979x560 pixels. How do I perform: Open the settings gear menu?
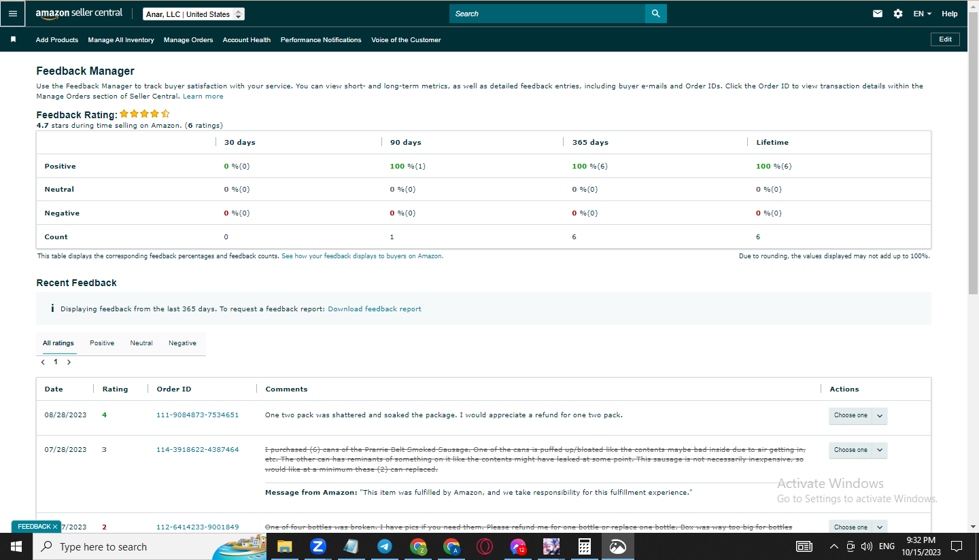coord(898,14)
